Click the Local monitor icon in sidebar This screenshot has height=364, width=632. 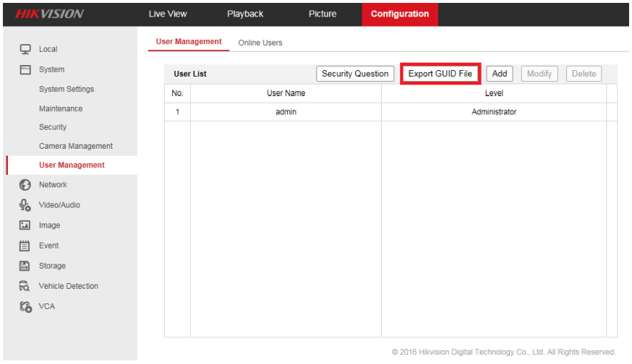(x=25, y=49)
